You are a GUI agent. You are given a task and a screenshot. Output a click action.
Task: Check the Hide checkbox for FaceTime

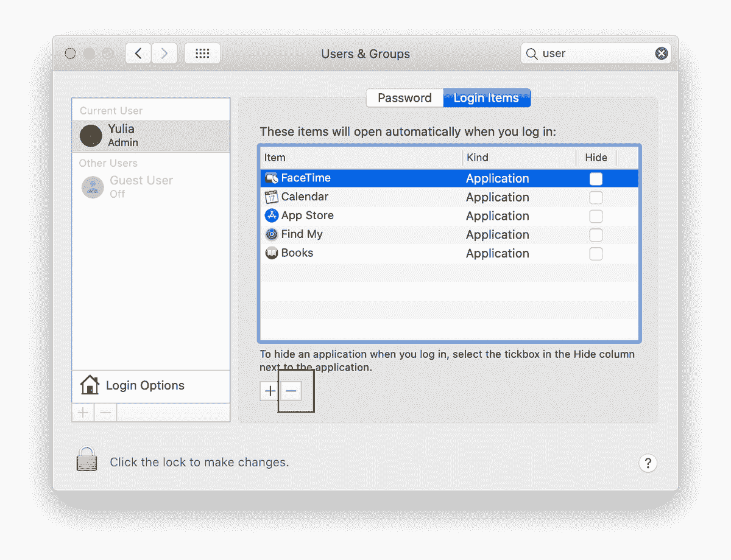tap(596, 178)
